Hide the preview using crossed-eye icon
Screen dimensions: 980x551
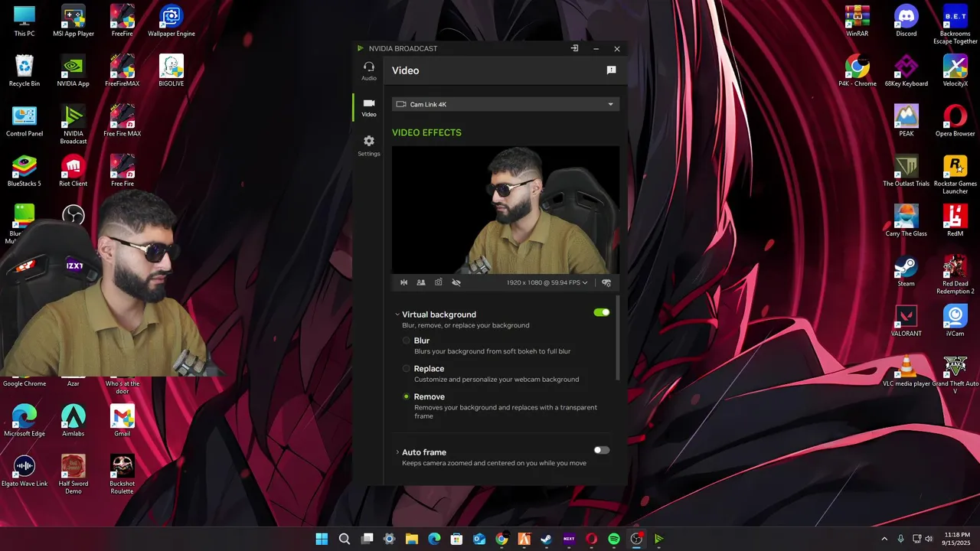click(x=456, y=282)
